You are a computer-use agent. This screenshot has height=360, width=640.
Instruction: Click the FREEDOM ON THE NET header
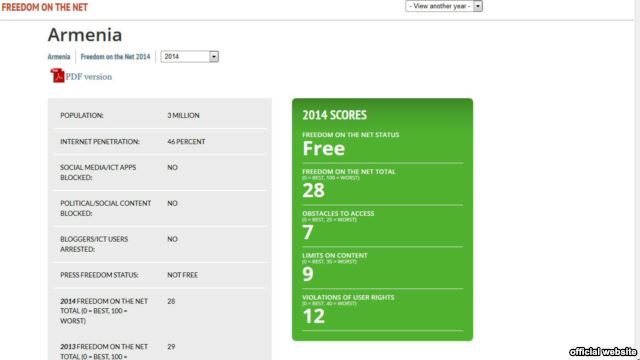pyautogui.click(x=44, y=7)
